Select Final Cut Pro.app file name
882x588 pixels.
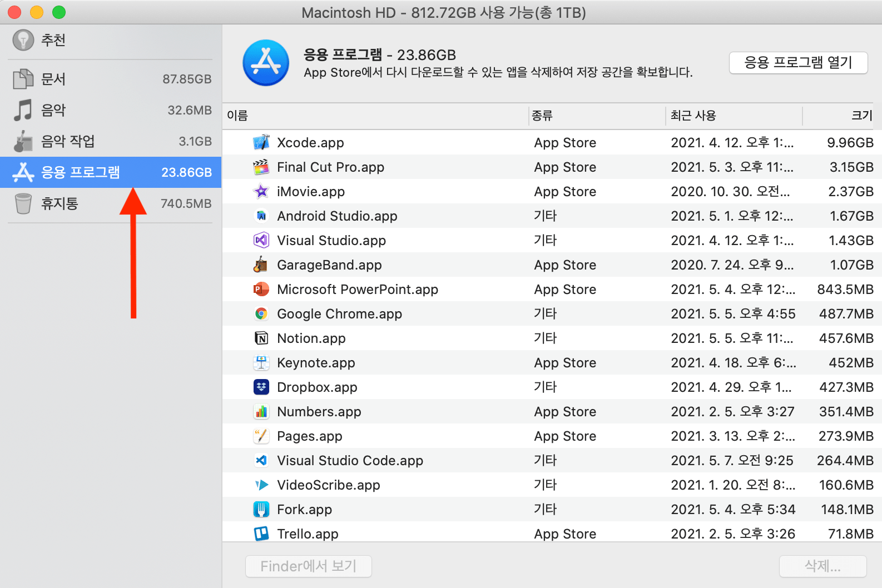tap(331, 167)
